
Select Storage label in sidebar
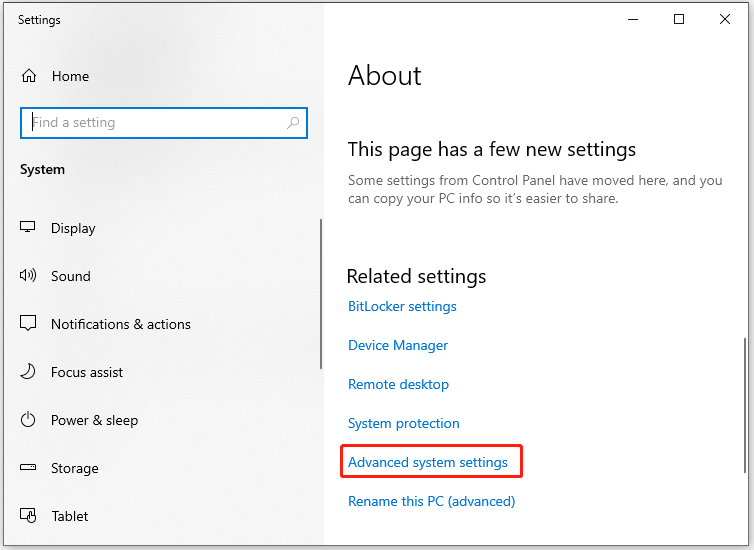(x=75, y=468)
